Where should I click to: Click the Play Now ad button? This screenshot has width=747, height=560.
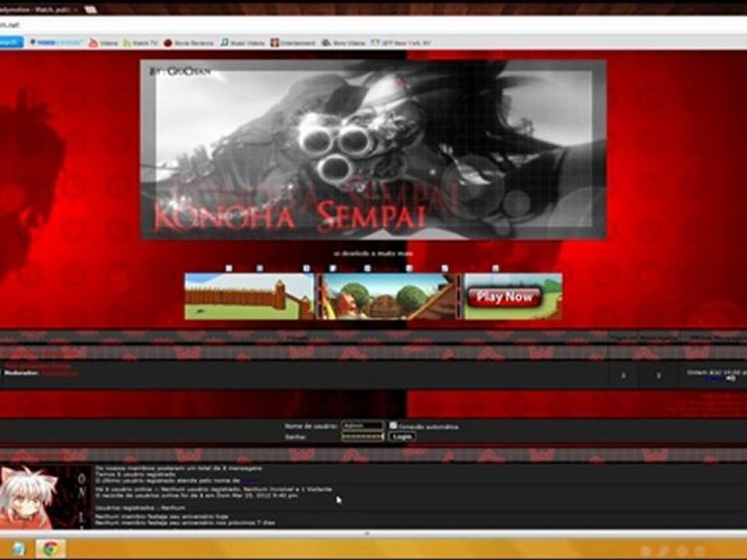coord(504,297)
